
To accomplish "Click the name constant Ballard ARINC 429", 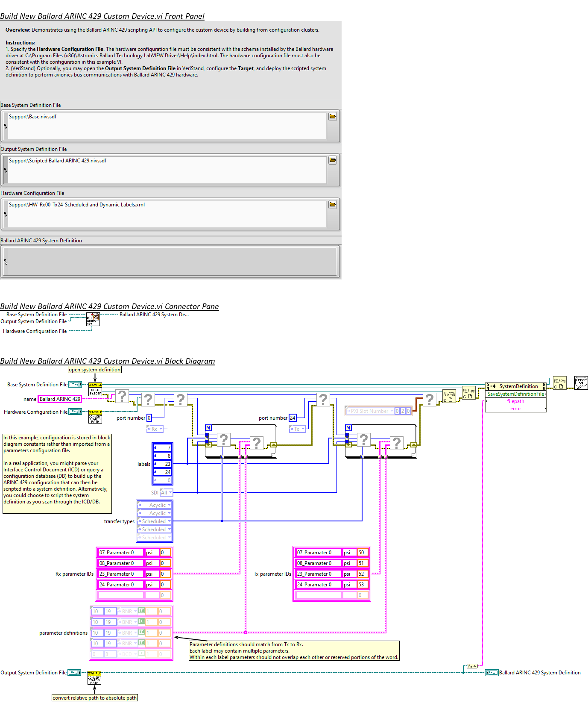I will click(x=60, y=399).
